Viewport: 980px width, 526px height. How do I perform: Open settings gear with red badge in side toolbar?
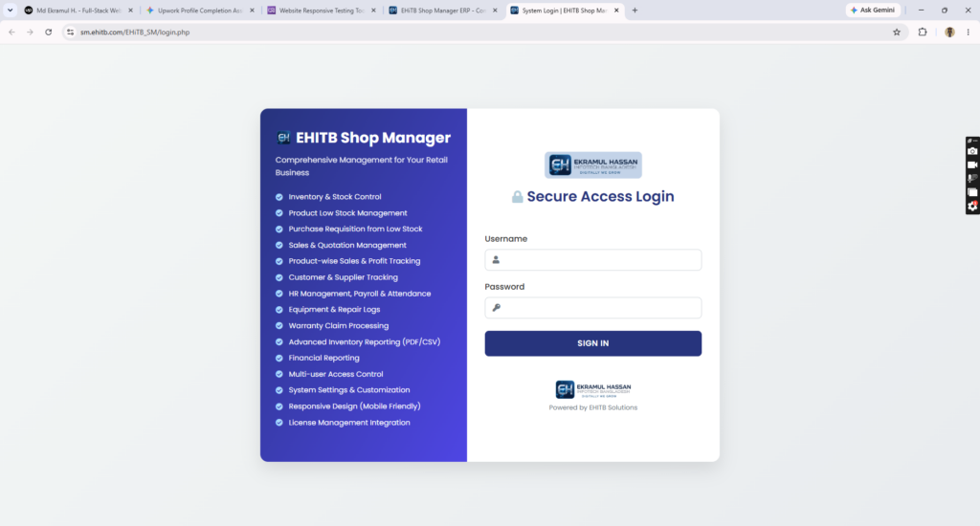972,207
